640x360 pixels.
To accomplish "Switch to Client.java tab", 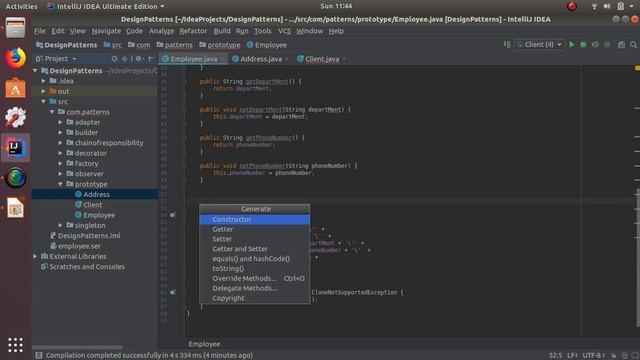I will (x=322, y=59).
